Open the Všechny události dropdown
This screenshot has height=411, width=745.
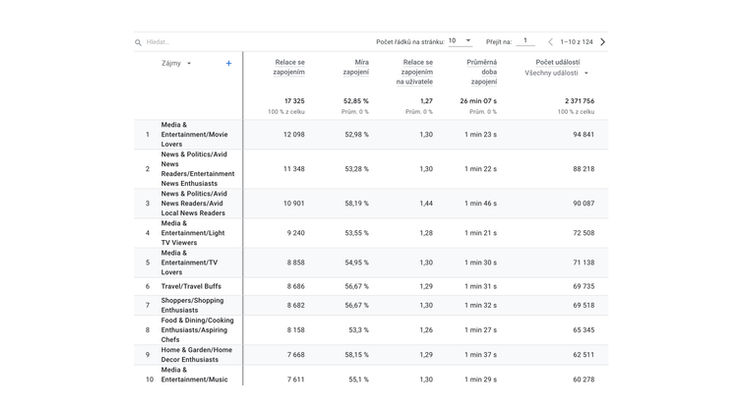point(556,73)
